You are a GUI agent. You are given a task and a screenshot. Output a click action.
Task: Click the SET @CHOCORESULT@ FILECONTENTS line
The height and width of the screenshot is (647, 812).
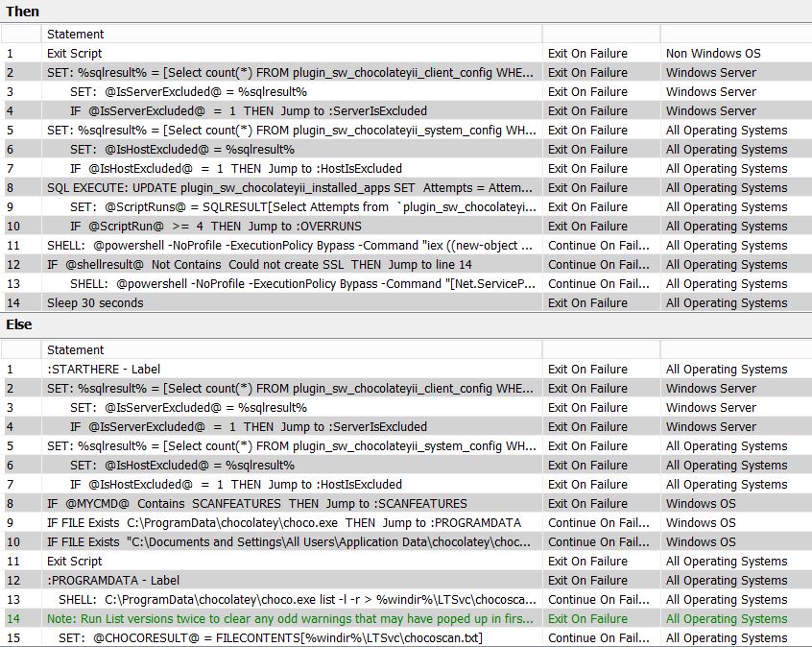271,638
